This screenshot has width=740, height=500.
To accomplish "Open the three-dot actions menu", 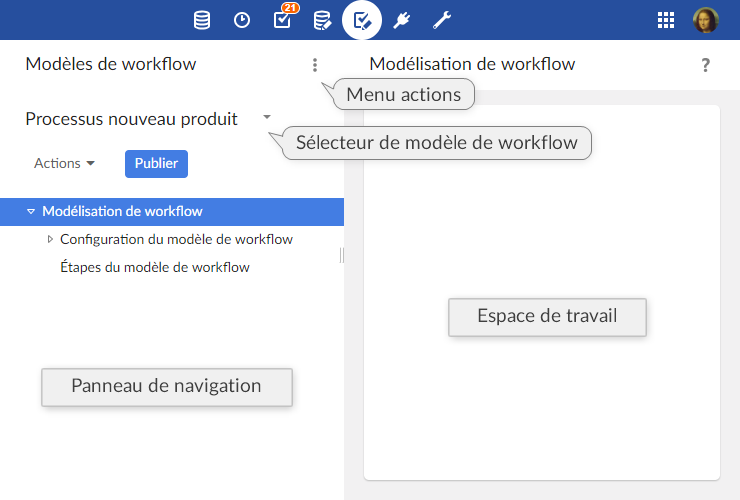I will (315, 65).
